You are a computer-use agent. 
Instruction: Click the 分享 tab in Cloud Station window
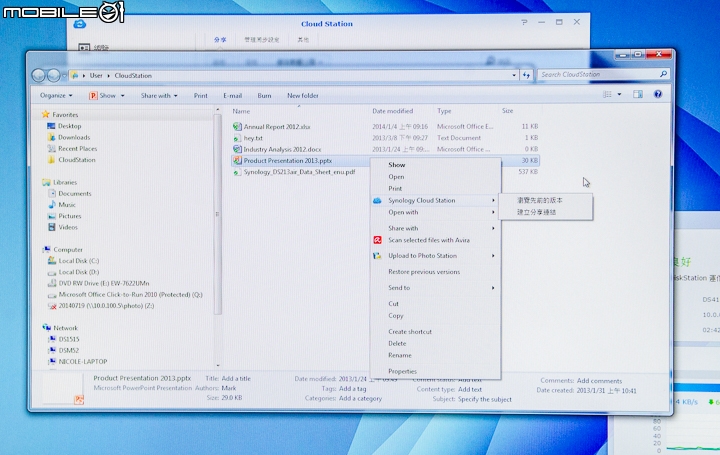(x=220, y=40)
